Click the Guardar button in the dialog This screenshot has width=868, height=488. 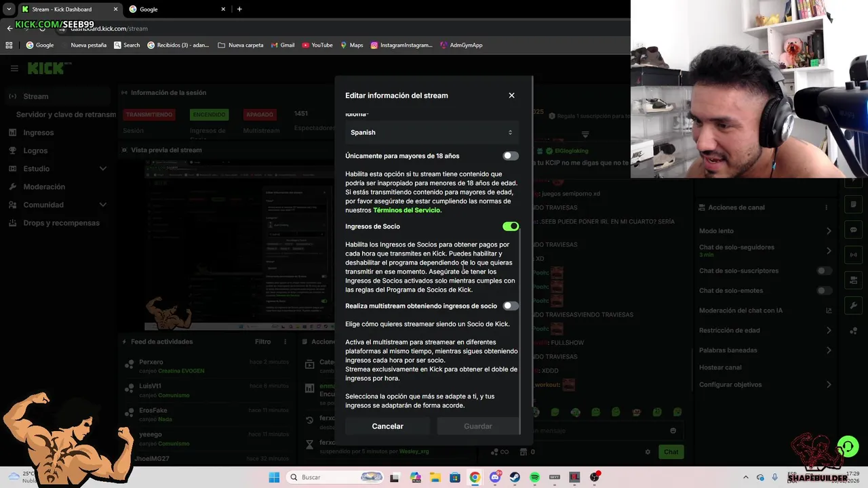point(478,426)
